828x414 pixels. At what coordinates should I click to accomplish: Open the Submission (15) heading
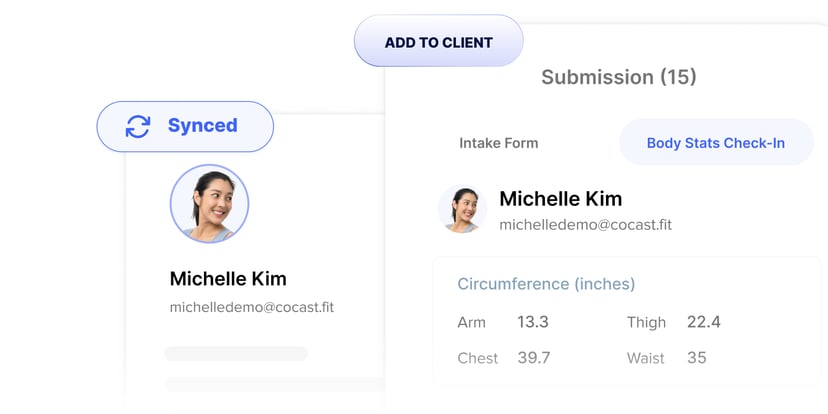point(618,77)
